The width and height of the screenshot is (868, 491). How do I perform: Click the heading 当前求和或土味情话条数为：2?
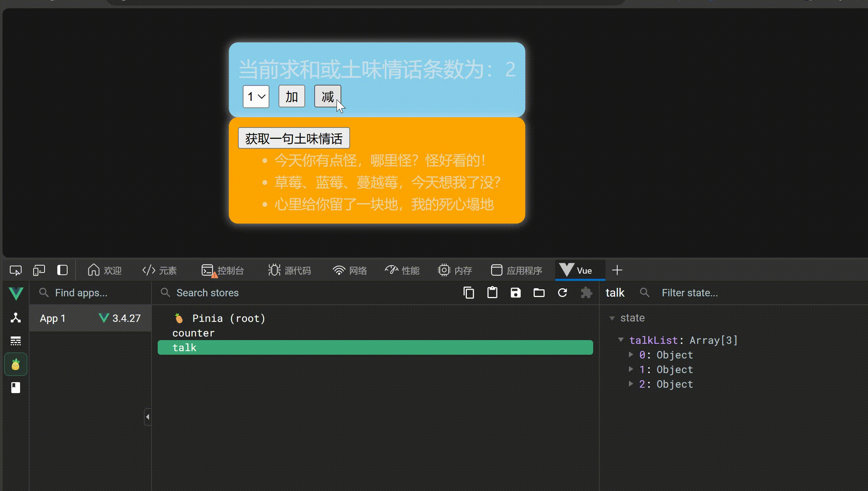(x=377, y=69)
